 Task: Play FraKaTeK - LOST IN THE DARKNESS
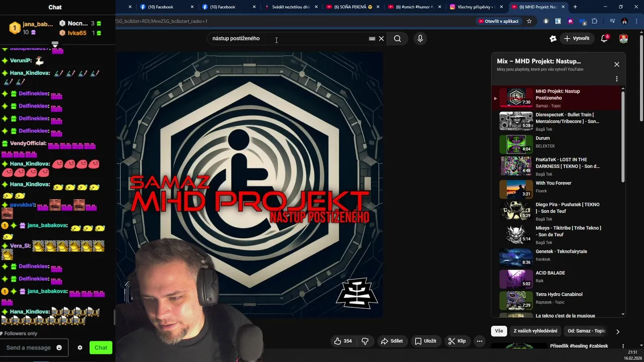pyautogui.click(x=556, y=166)
